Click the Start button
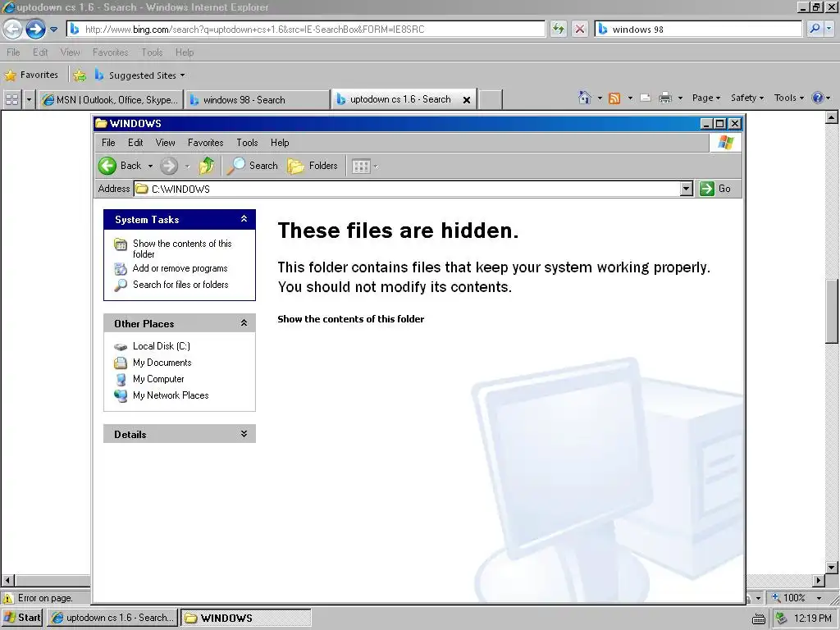 click(22, 618)
